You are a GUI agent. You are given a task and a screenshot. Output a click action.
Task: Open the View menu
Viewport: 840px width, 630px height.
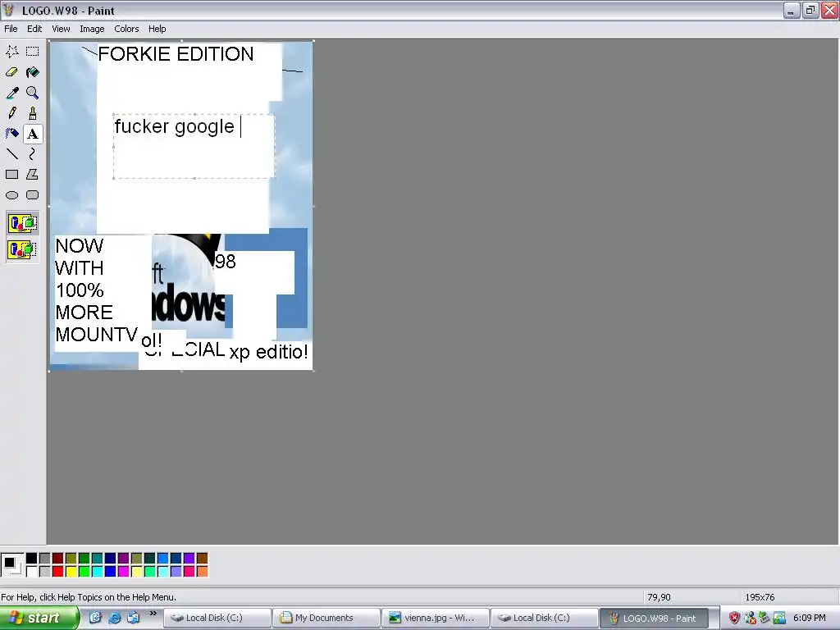click(x=61, y=29)
